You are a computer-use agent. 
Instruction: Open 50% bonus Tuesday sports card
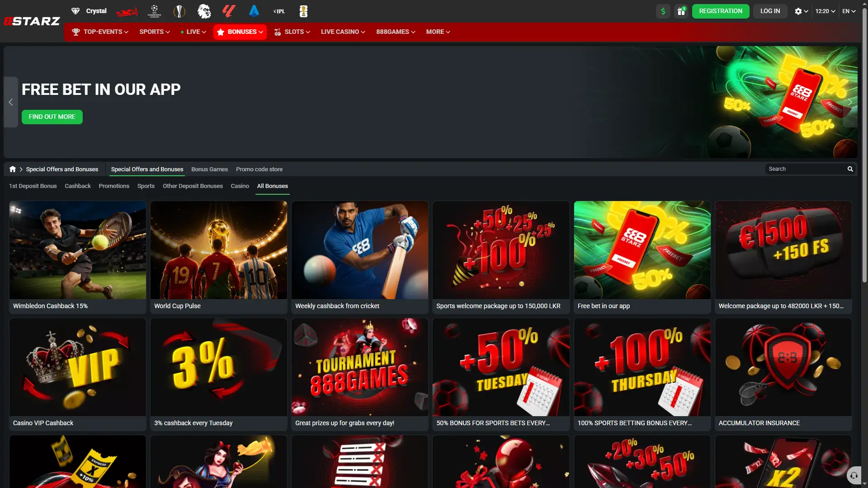(x=501, y=375)
